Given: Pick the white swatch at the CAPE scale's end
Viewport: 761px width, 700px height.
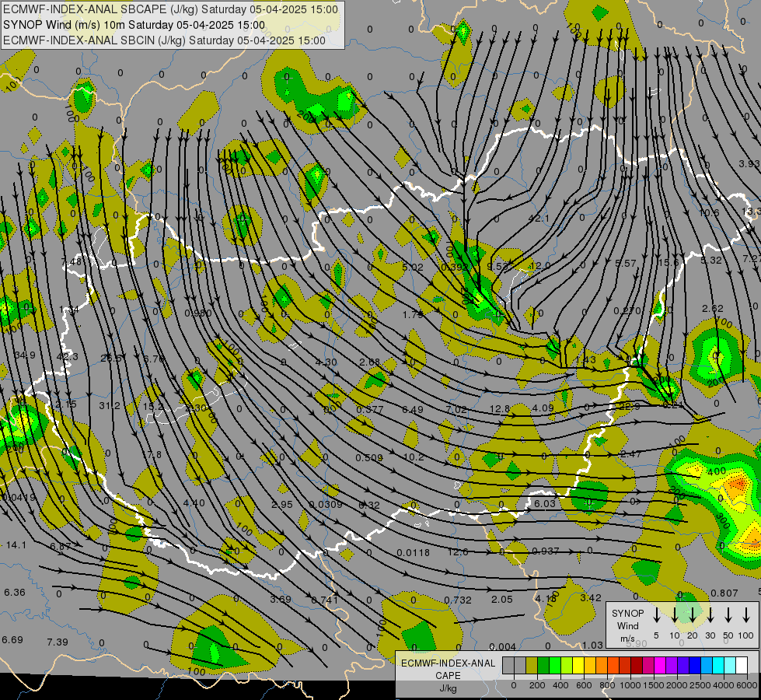Looking at the screenshot, I should coord(742,666).
